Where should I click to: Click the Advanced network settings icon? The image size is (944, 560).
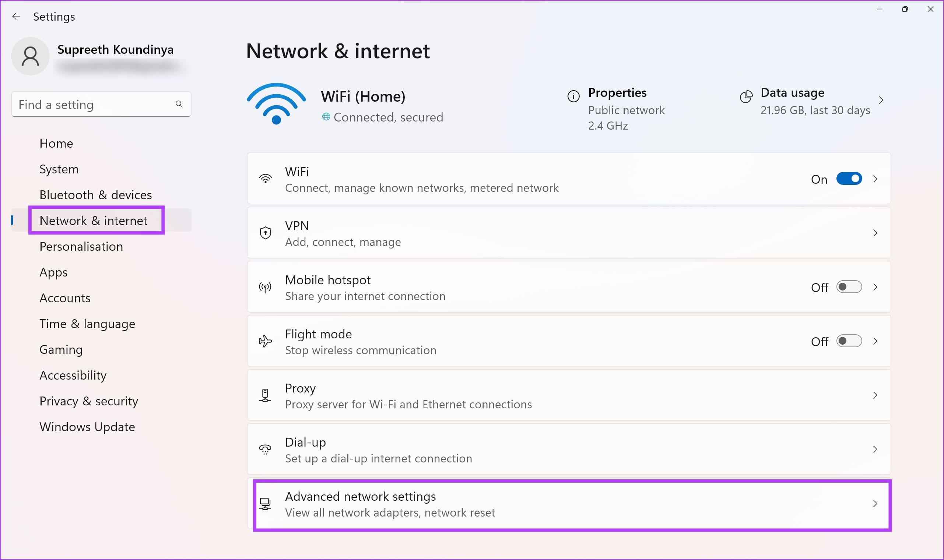[265, 504]
